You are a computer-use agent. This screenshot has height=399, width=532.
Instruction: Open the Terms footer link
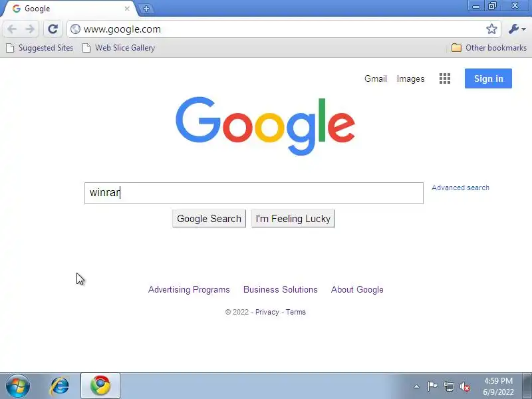295,312
